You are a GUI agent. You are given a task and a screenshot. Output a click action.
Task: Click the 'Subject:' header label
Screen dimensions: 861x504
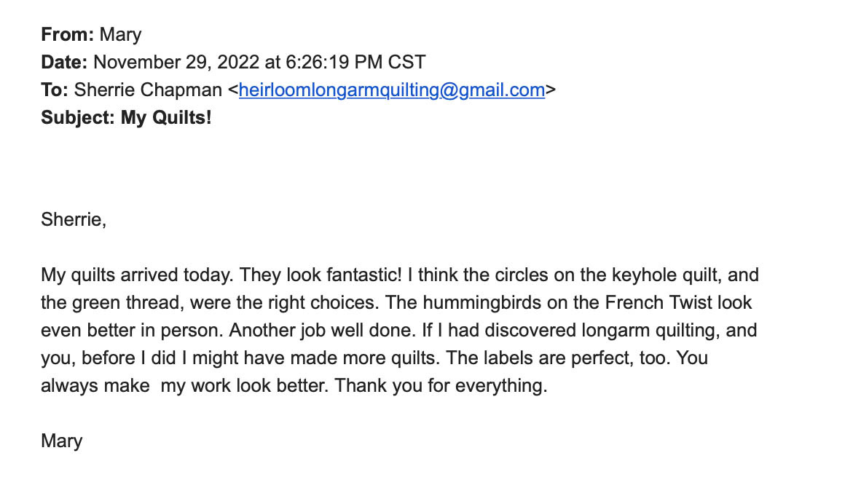(x=78, y=117)
